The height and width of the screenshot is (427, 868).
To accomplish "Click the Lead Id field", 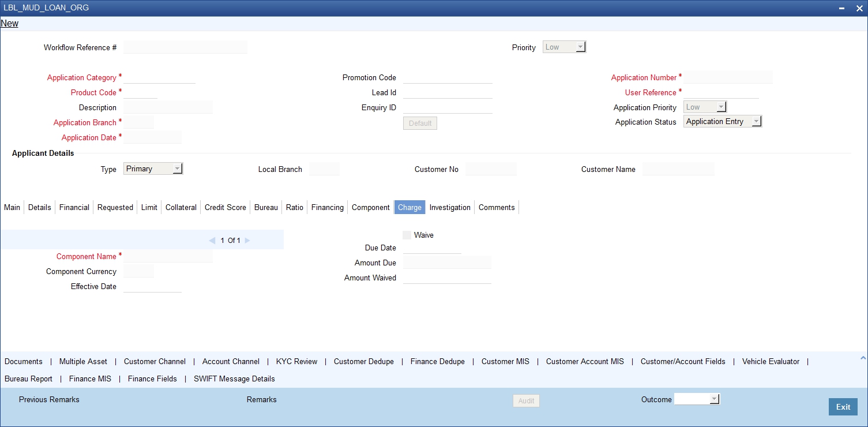I will (448, 92).
